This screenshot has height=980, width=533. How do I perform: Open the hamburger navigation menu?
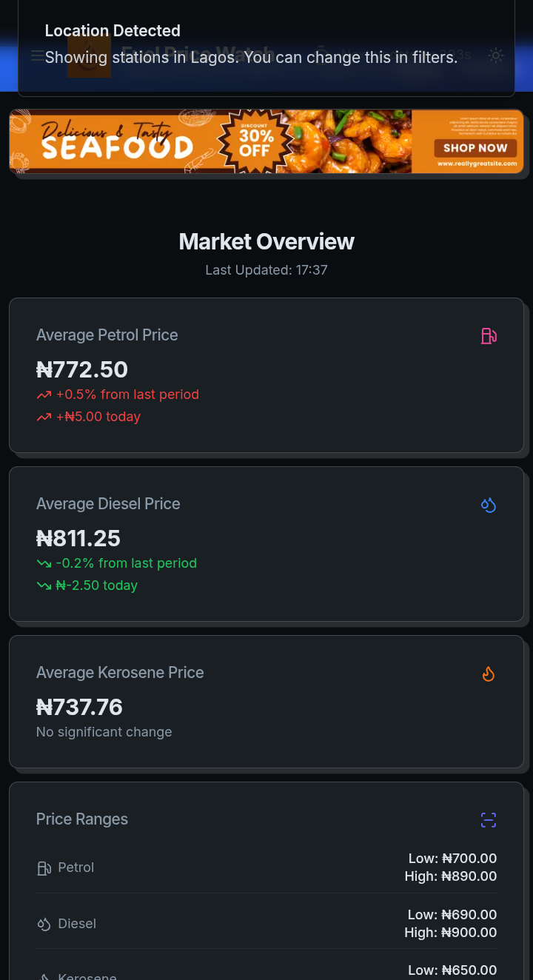36,56
